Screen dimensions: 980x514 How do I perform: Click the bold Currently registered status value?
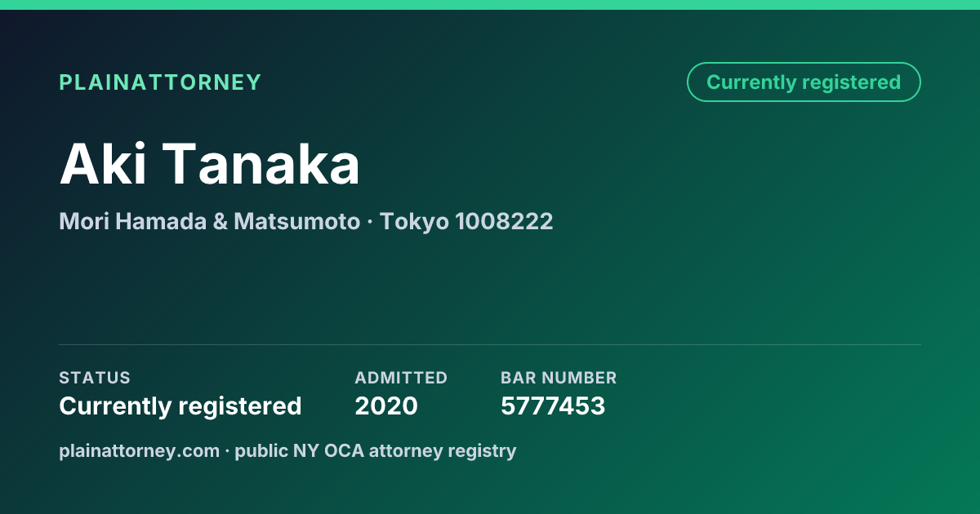[180, 405]
